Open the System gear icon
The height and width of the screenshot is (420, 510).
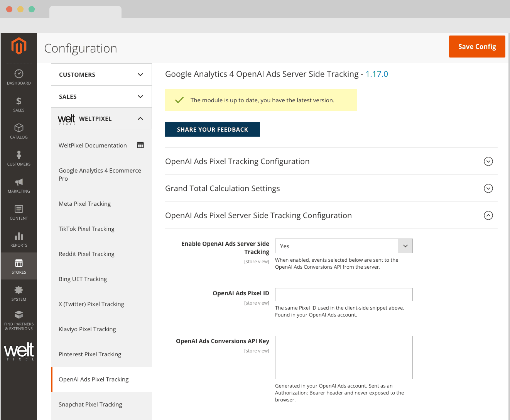coord(19,290)
